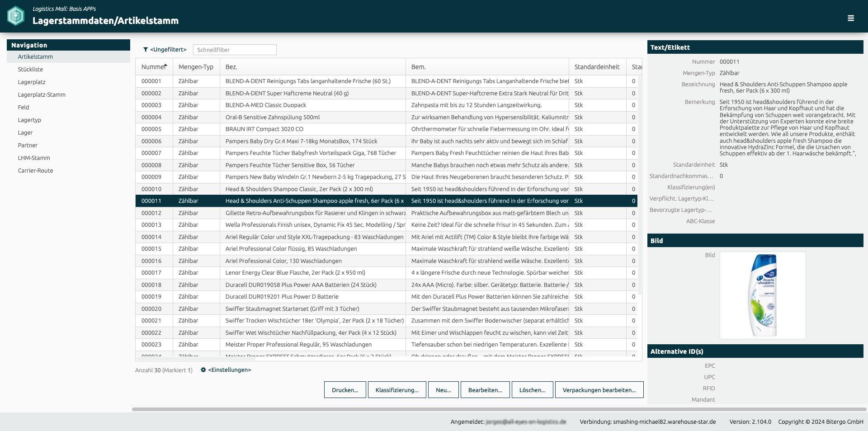This screenshot has width=868, height=431.
Task: Click the horizontal scrollbar at page bottom
Action: click(x=499, y=409)
